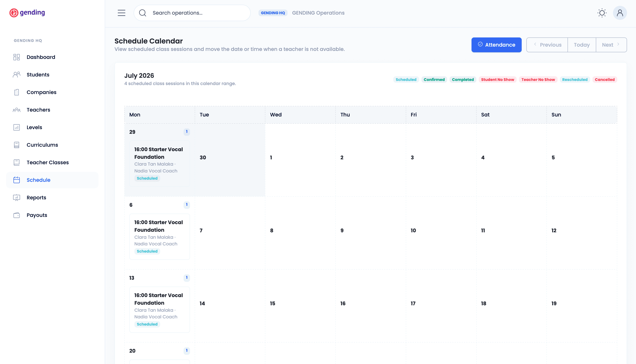Click the Students people icon
The image size is (636, 364).
(17, 75)
